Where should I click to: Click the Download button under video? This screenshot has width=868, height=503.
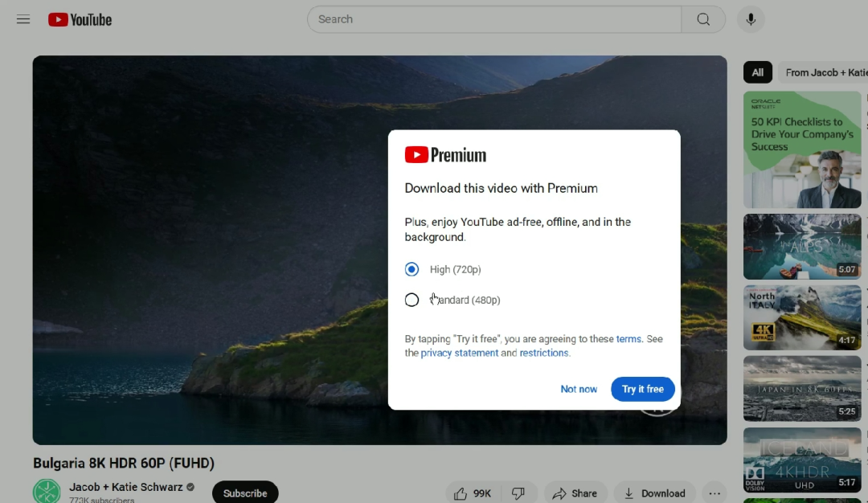[x=654, y=493]
